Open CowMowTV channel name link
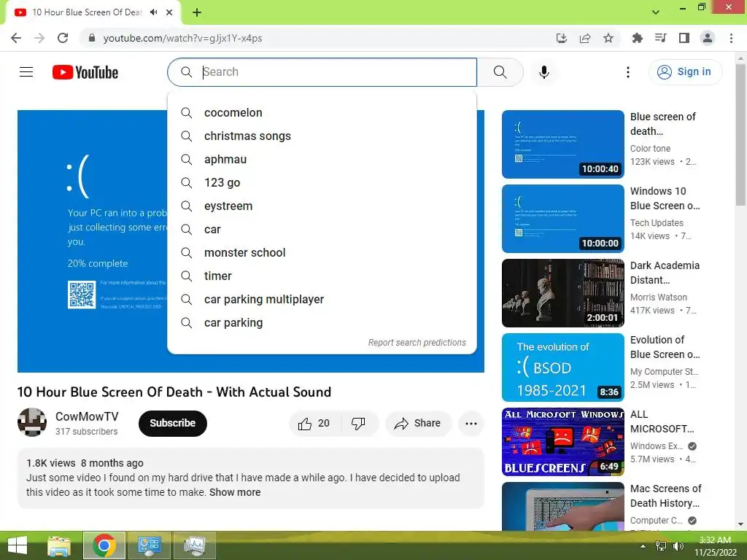The width and height of the screenshot is (747, 560). tap(87, 416)
